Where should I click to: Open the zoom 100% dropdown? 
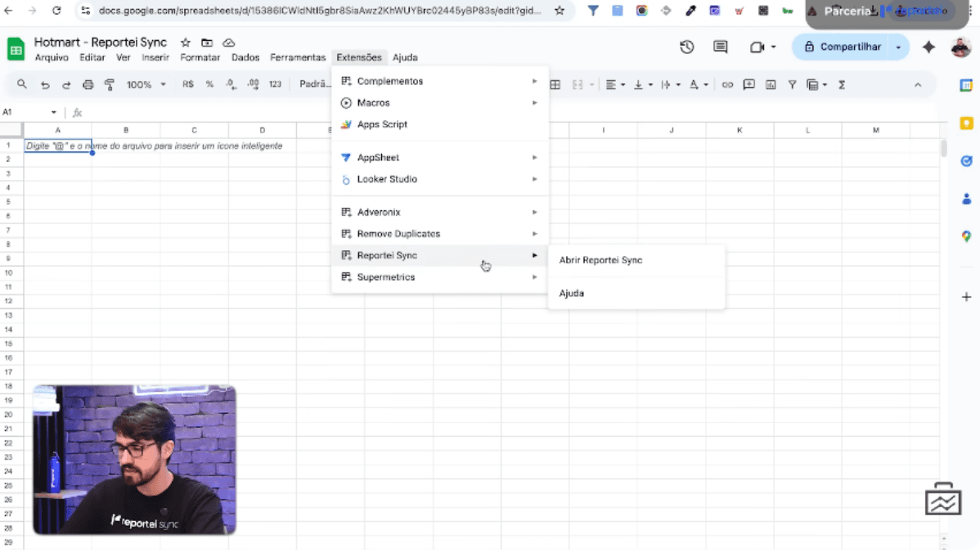point(146,84)
